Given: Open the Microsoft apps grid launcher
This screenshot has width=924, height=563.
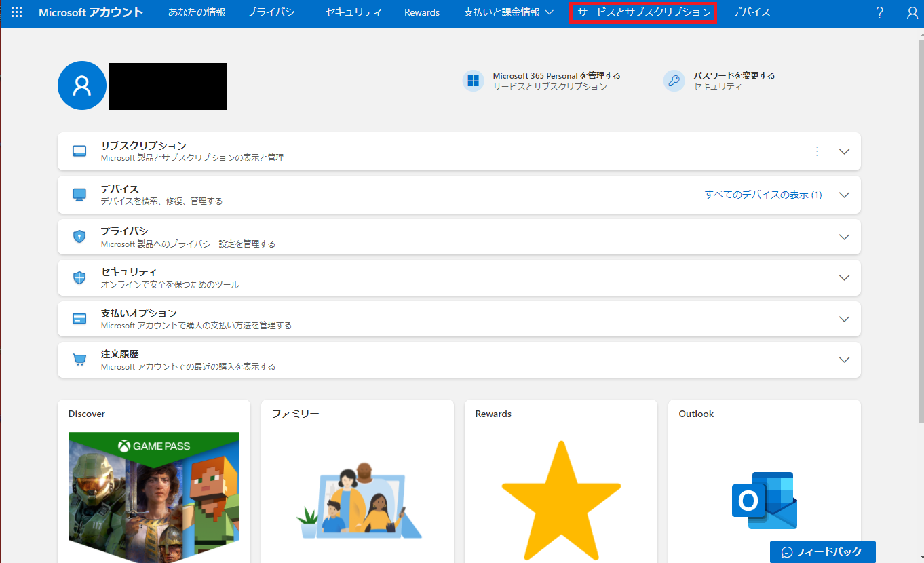Looking at the screenshot, I should click(17, 12).
